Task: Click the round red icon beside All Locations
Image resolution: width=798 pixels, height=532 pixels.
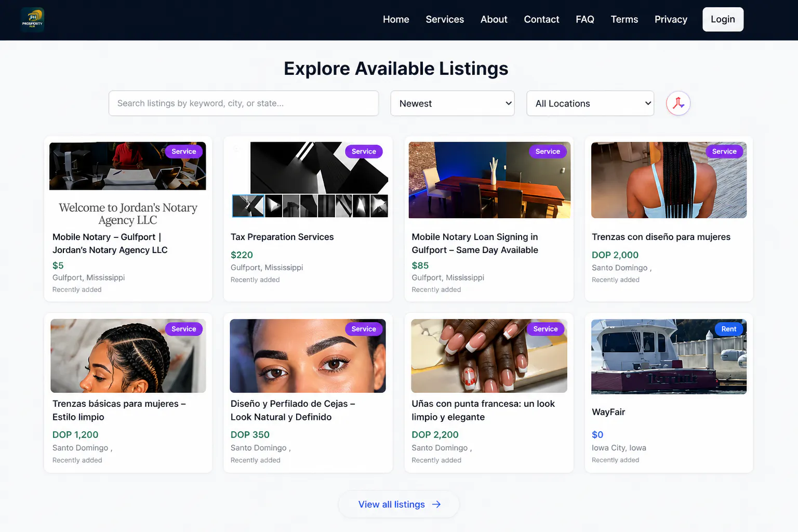Action: 678,103
